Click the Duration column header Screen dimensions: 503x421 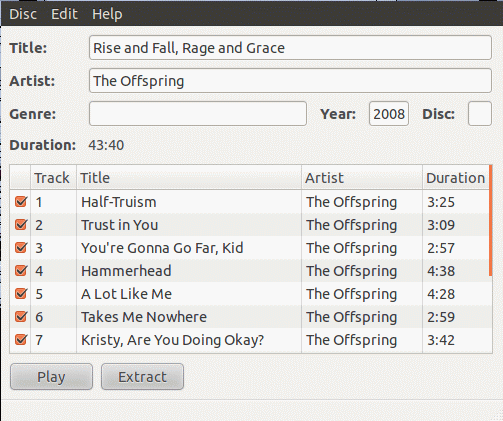456,178
